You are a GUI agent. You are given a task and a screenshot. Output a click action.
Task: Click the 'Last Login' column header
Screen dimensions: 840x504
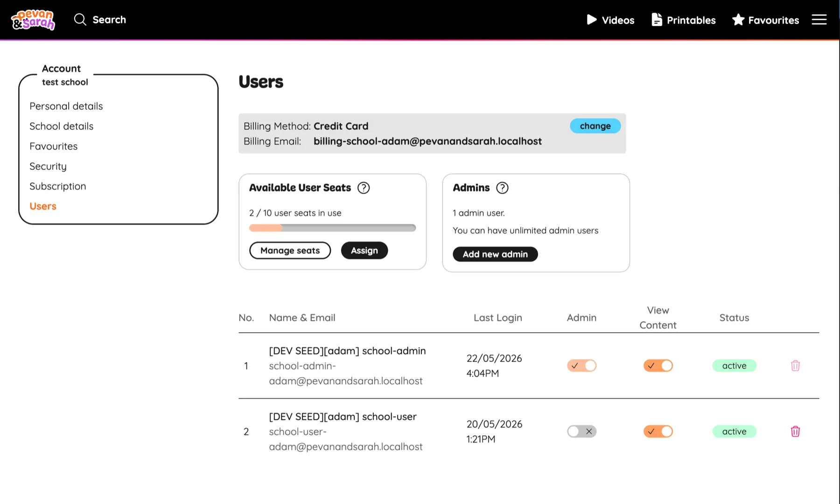[x=497, y=317]
